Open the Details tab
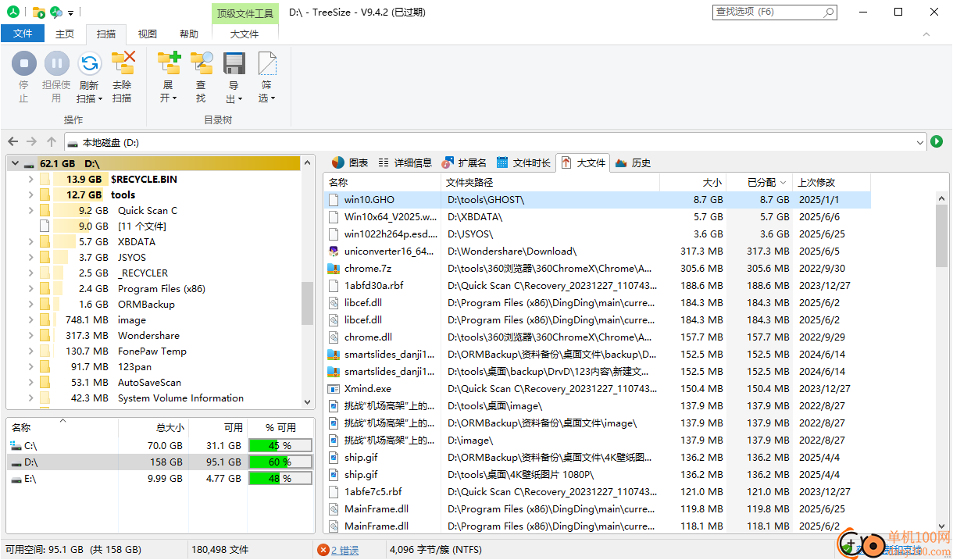This screenshot has width=953, height=560. (x=405, y=162)
